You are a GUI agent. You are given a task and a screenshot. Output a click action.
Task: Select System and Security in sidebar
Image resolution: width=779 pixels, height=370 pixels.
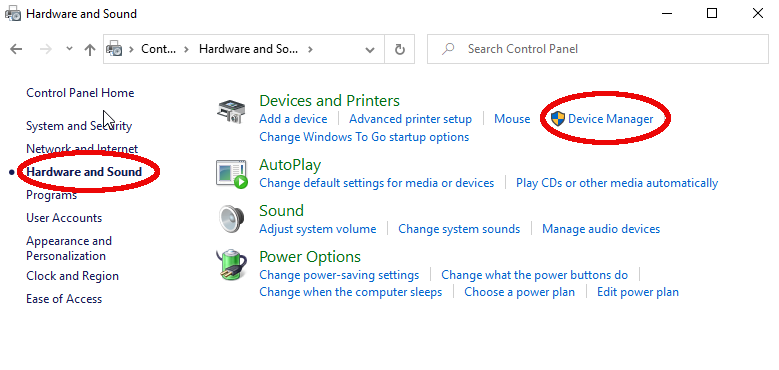[x=79, y=126]
